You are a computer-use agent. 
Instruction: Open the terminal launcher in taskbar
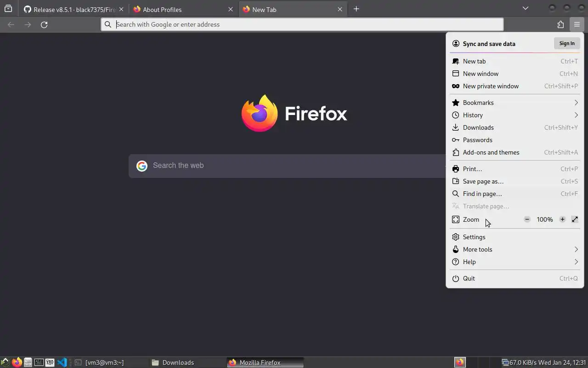coord(39,362)
